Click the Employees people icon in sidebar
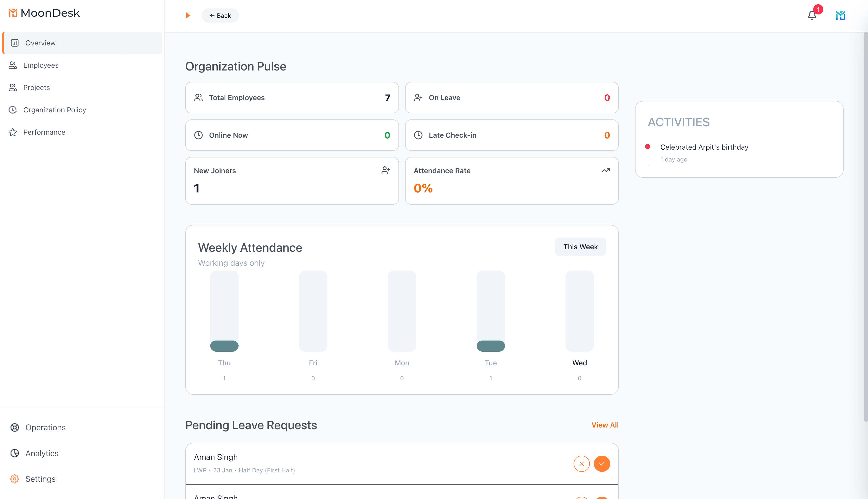868x499 pixels. (13, 65)
